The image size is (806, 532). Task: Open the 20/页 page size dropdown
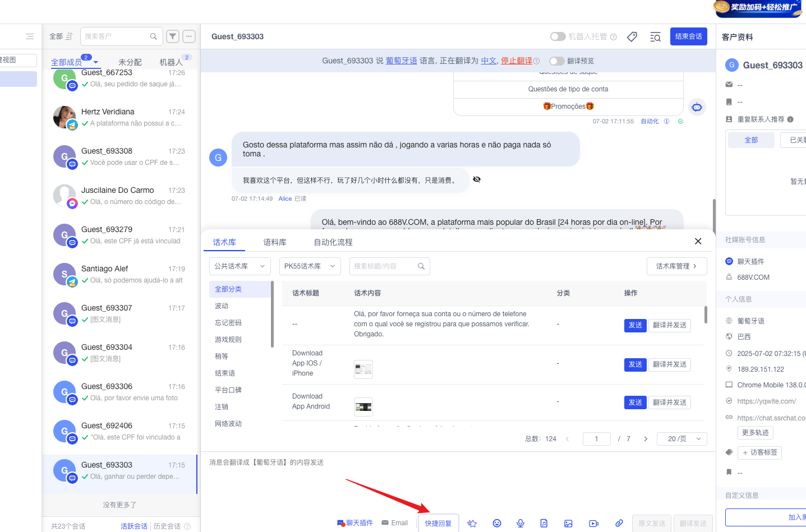[x=683, y=439]
